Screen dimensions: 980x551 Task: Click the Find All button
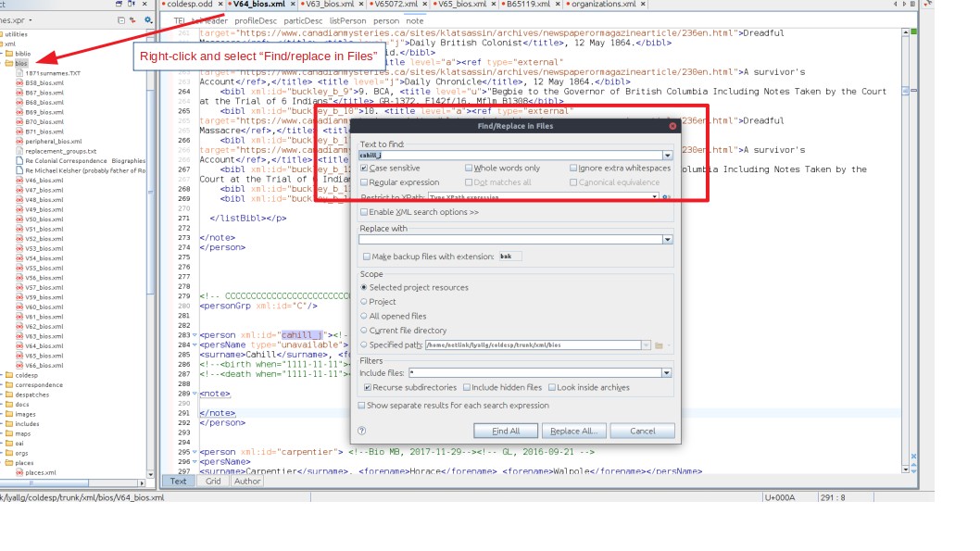point(506,431)
